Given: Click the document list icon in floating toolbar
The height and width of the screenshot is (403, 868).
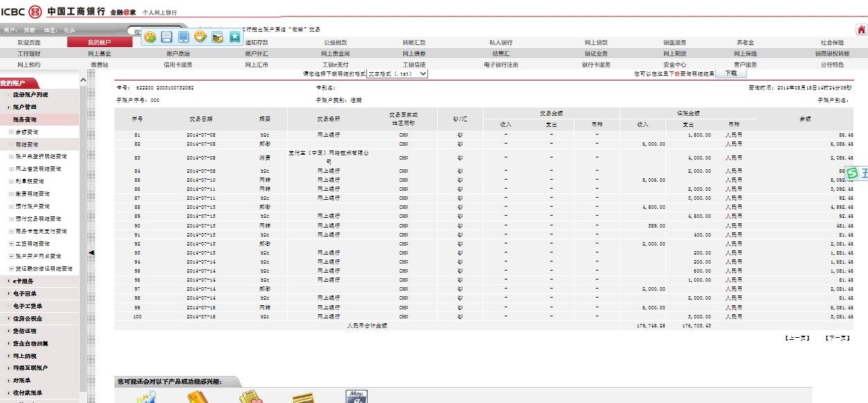Looking at the screenshot, I should (x=167, y=37).
